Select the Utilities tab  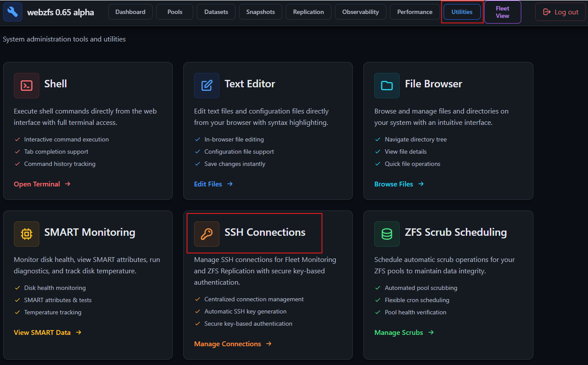462,12
